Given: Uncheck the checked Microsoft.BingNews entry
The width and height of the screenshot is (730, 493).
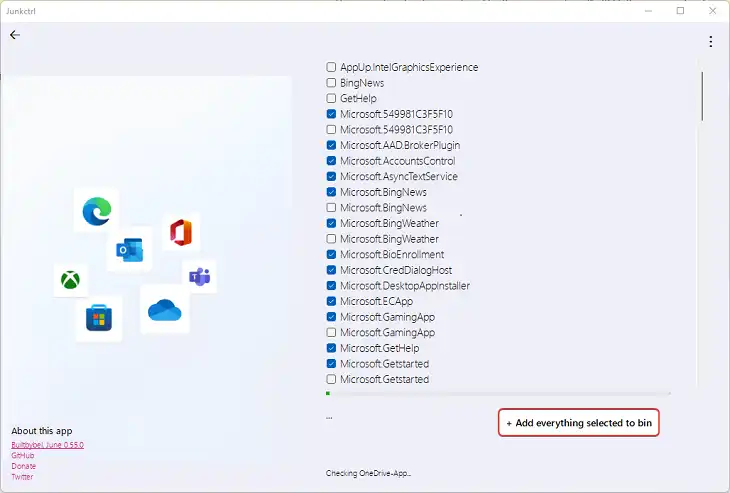Looking at the screenshot, I should [331, 192].
